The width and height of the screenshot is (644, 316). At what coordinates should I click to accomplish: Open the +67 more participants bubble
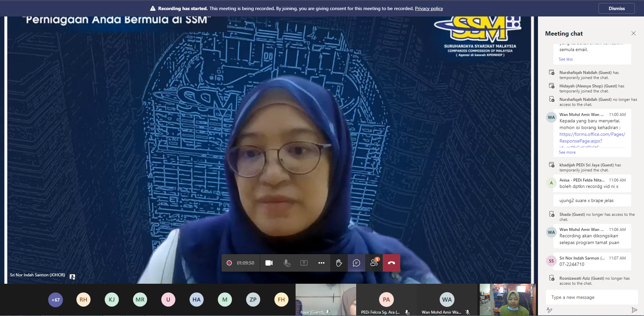[56, 300]
